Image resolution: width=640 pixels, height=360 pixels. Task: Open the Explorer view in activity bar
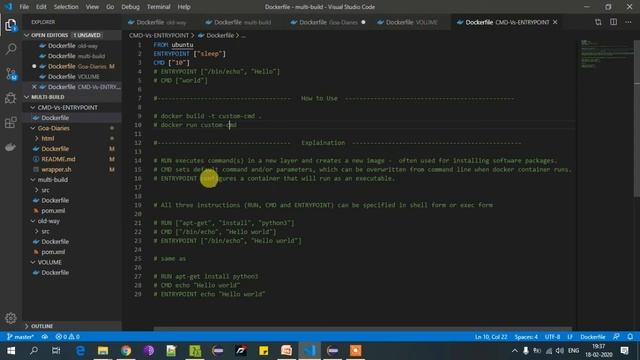click(11, 25)
